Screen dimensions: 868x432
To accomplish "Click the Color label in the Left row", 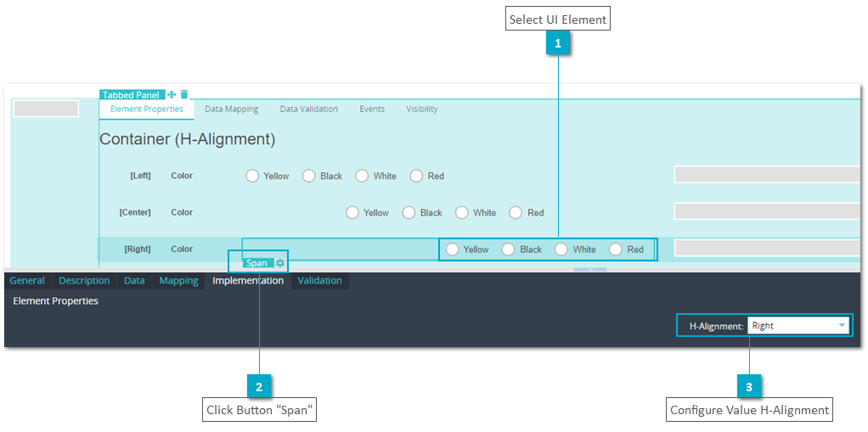I will [x=182, y=176].
